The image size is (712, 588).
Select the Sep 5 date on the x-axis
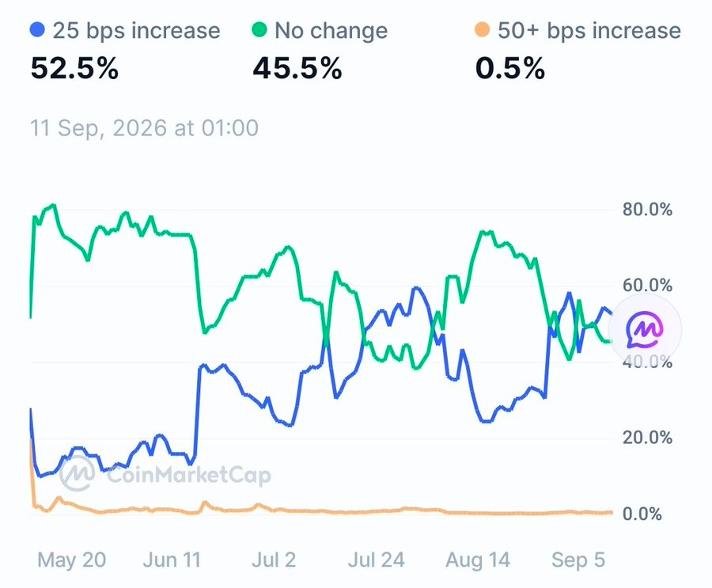(x=578, y=560)
